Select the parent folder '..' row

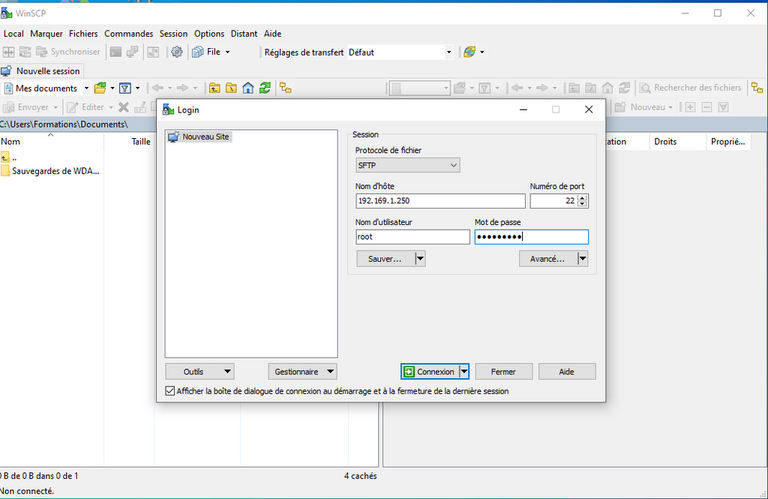click(9, 158)
